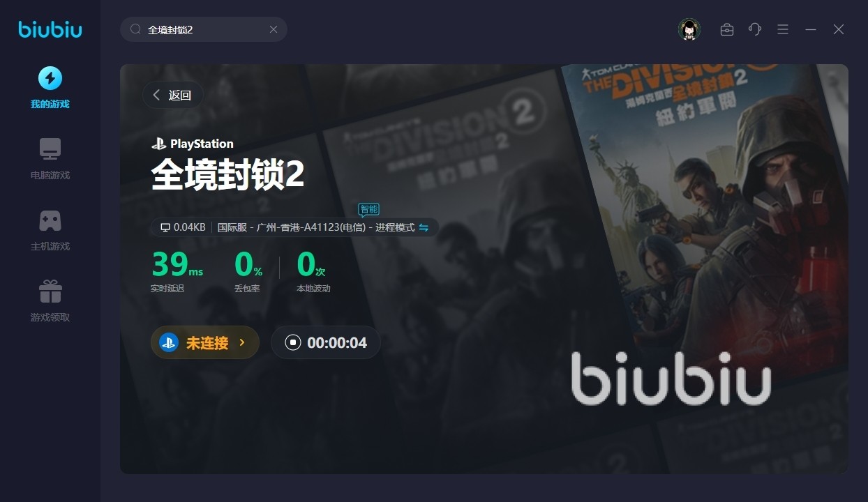Open My Games lightning bolt icon
This screenshot has width=868, height=502.
[50, 78]
